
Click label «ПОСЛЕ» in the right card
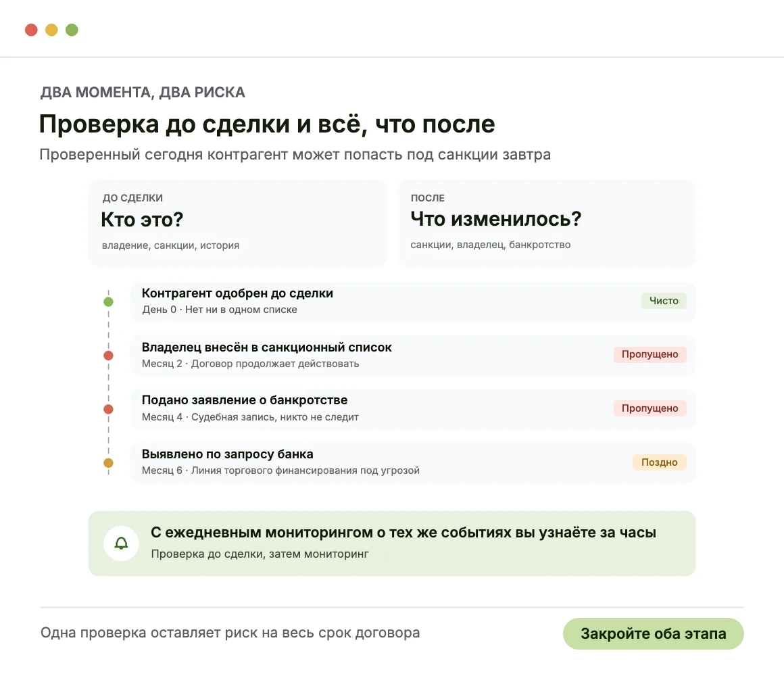(428, 198)
